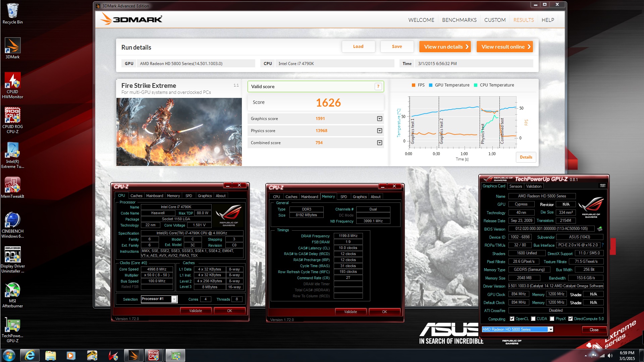The image size is (644, 362).
Task: Open the Recycle Bin desktop icon
Action: (x=13, y=13)
